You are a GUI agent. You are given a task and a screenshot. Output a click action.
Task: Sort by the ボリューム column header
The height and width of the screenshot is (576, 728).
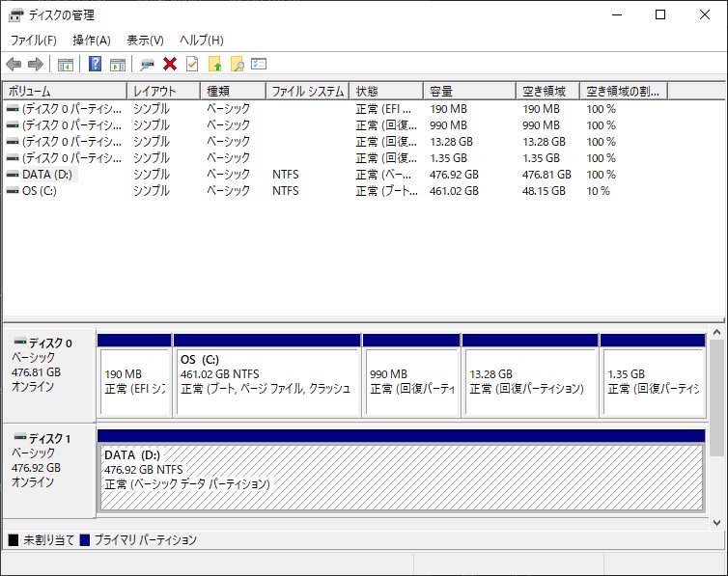64,92
